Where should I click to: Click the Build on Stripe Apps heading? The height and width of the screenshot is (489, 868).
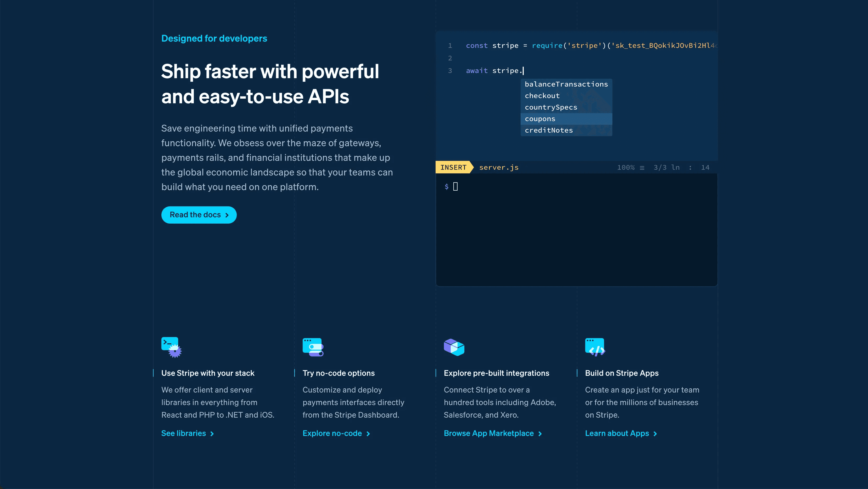[x=622, y=373]
